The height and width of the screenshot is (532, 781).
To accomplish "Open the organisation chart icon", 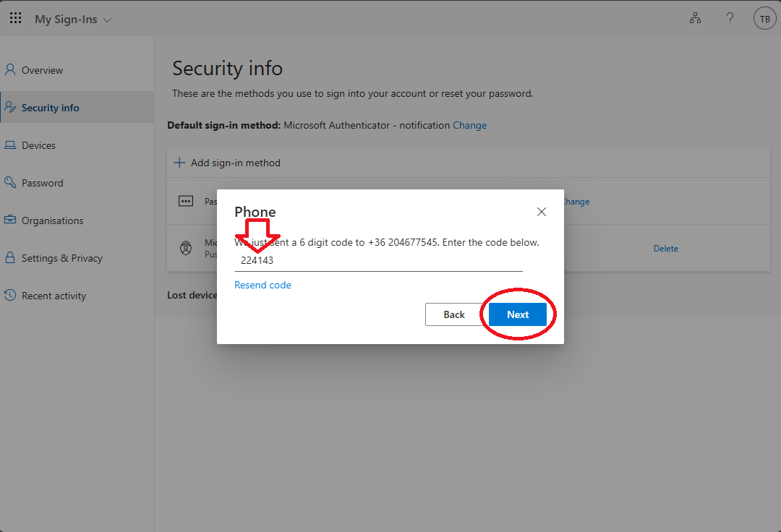I will point(695,19).
